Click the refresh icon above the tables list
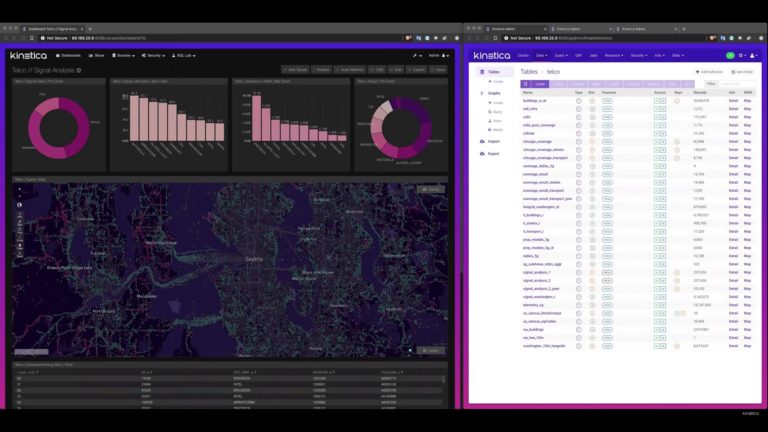Screen dimensions: 768x432 tap(527, 85)
